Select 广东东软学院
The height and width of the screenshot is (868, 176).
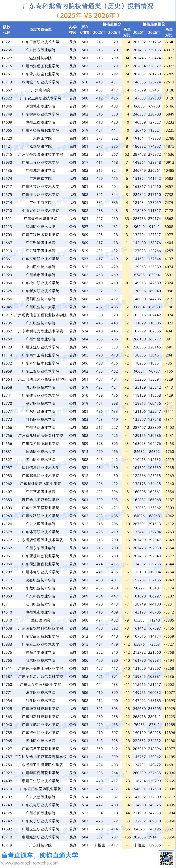point(40,179)
